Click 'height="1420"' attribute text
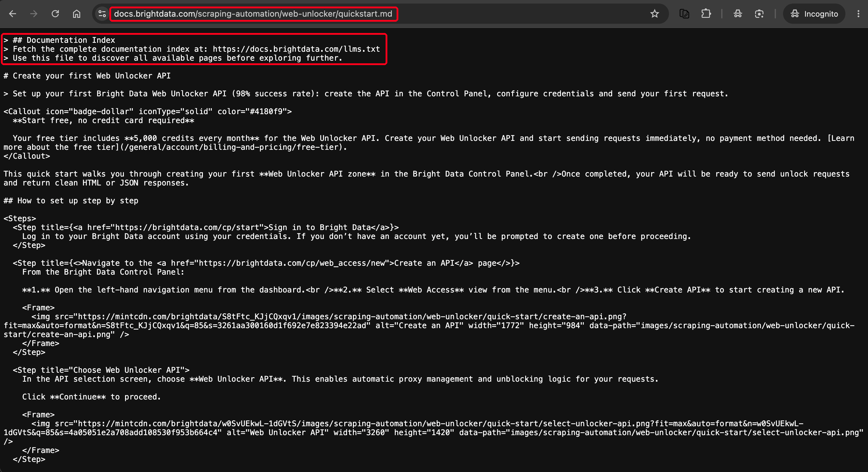This screenshot has width=868, height=472. (x=424, y=432)
